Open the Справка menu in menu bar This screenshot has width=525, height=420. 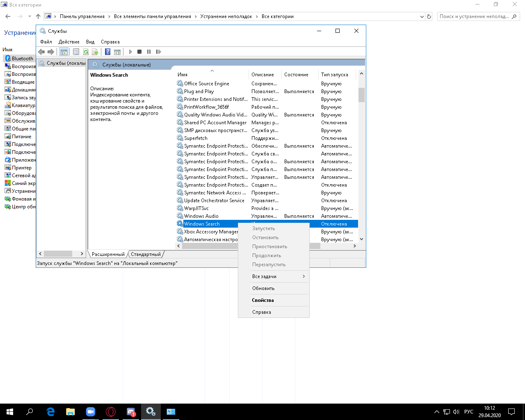(x=110, y=42)
